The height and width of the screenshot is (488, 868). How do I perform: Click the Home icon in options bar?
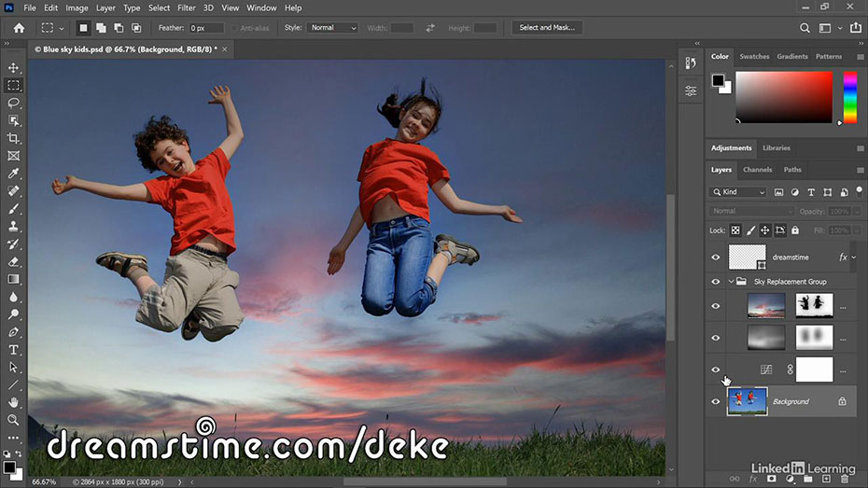click(x=19, y=28)
